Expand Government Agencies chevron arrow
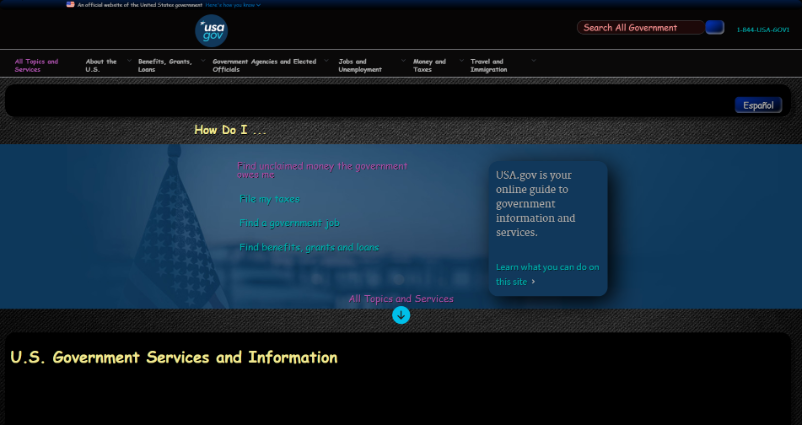This screenshot has width=802, height=425. coord(326,61)
